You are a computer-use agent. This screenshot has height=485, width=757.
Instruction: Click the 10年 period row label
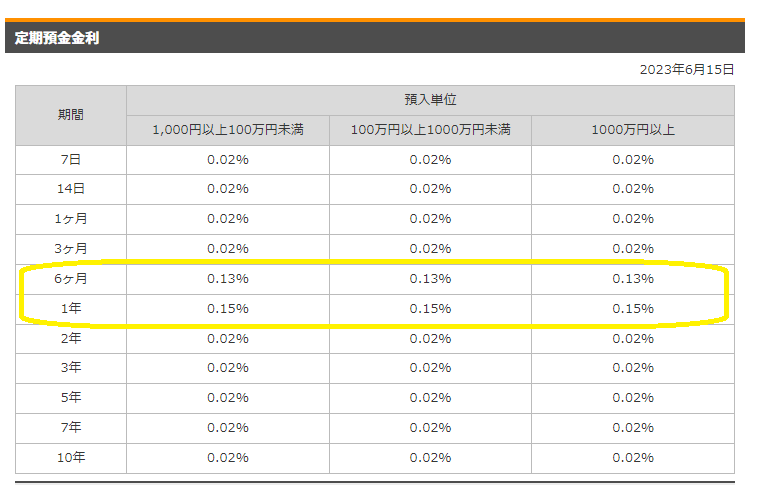70,457
